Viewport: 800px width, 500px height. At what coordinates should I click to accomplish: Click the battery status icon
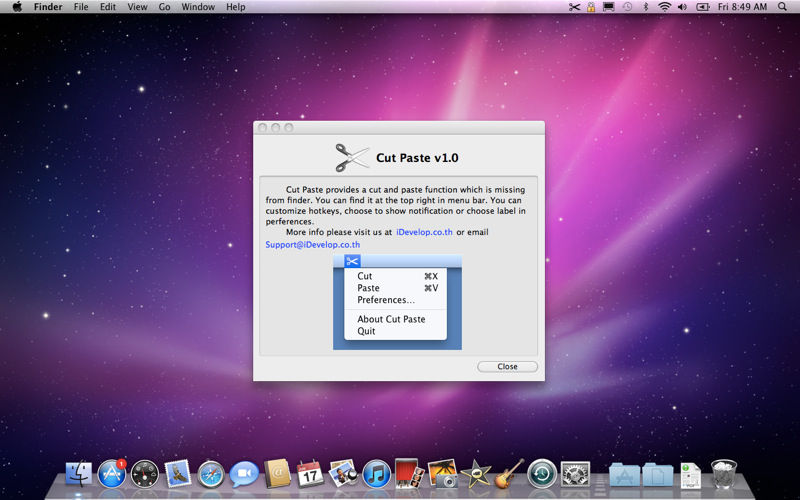(x=703, y=7)
